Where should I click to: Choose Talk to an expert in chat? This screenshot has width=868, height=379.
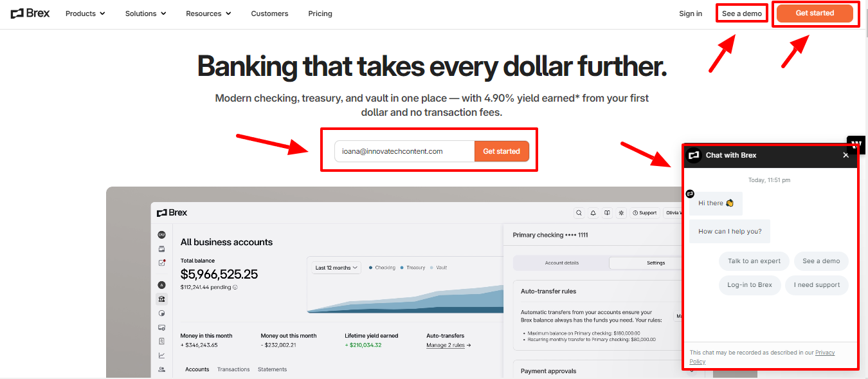pos(754,261)
